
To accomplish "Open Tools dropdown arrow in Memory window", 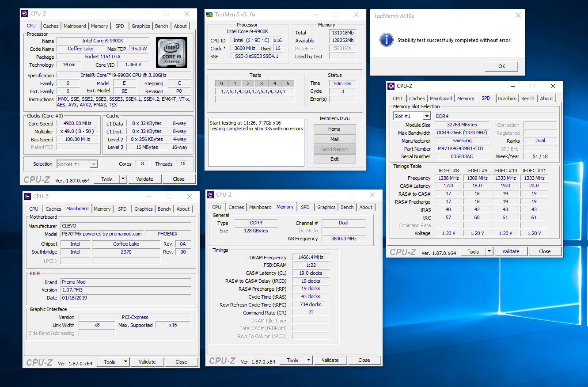I will [308, 360].
